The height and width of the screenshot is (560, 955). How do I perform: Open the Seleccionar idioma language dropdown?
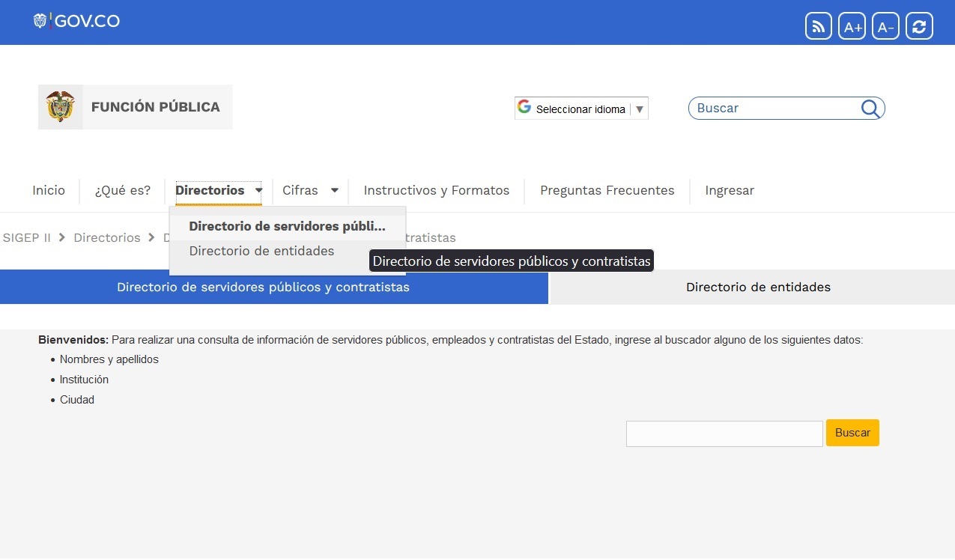click(581, 109)
